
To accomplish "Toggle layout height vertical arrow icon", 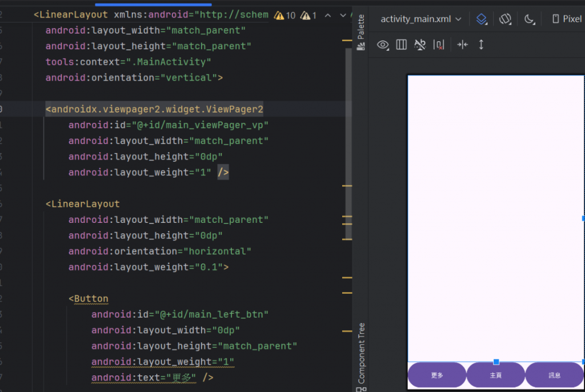I will point(481,45).
